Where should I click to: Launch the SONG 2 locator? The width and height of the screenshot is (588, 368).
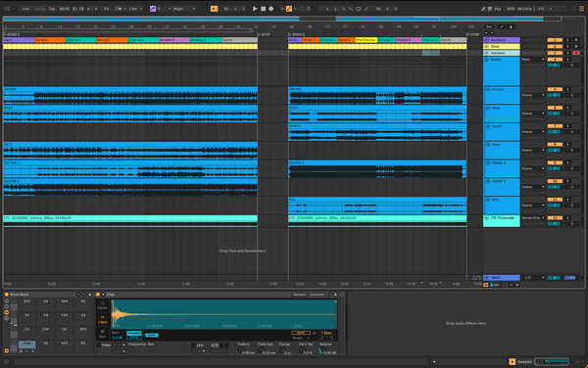click(x=297, y=34)
